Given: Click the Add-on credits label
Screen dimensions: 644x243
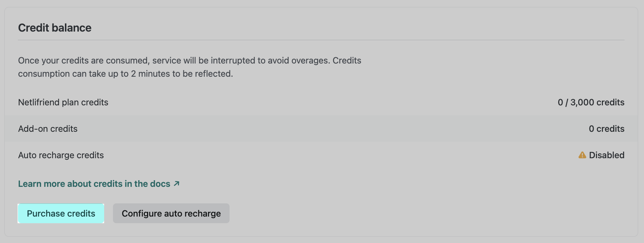Looking at the screenshot, I should tap(48, 129).
